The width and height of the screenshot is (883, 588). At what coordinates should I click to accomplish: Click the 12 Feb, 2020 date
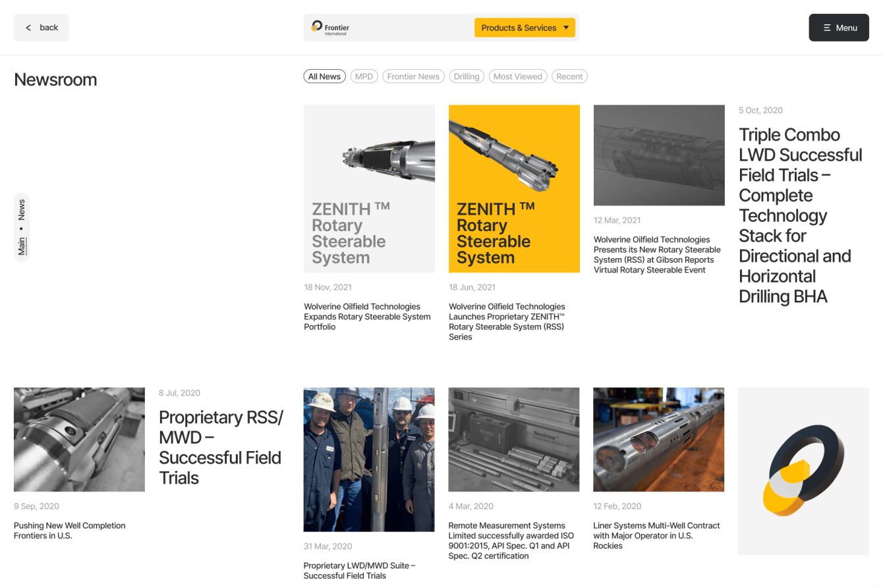point(617,506)
